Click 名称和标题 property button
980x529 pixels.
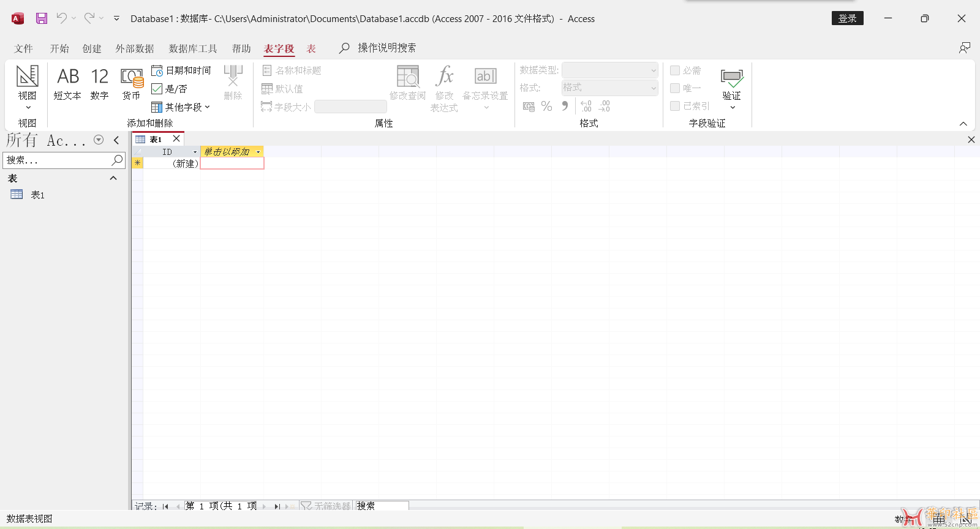pyautogui.click(x=292, y=70)
